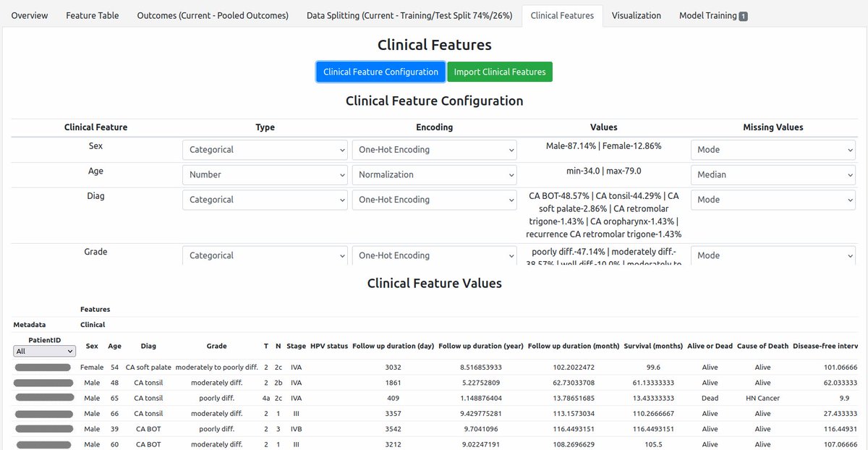Screen dimensions: 868x450
Task: Click the 'Male-87.14% | Female-12.86%' values text
Action: tap(603, 146)
